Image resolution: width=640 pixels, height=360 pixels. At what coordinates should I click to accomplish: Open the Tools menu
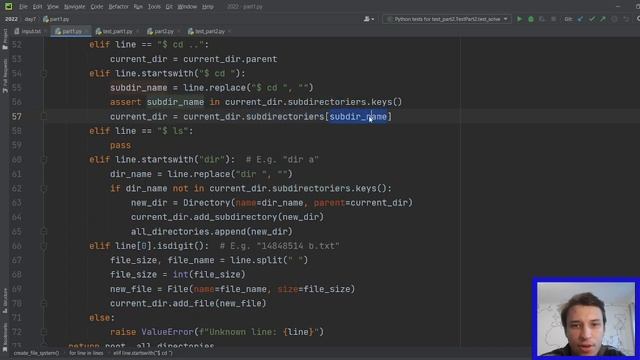click(154, 7)
